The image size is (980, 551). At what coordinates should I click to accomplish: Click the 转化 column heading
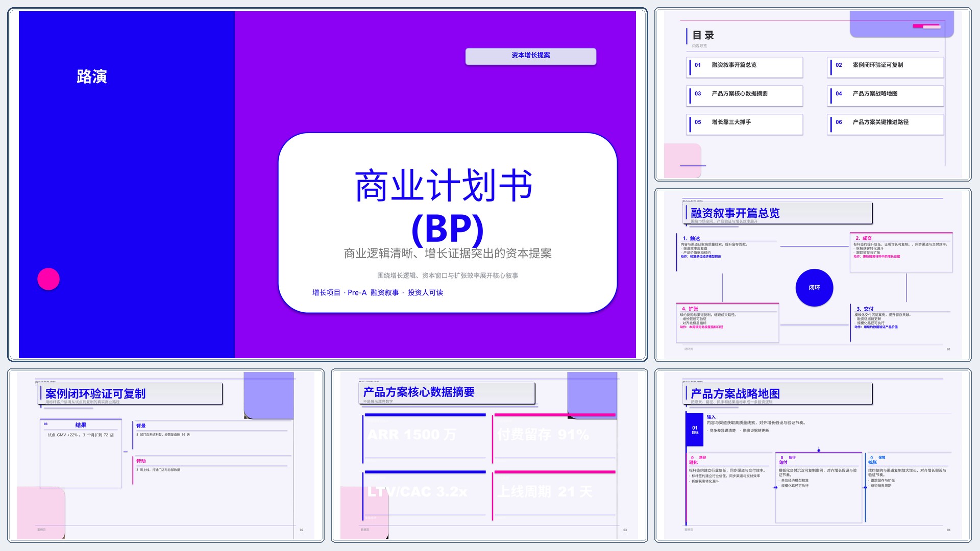tap(693, 462)
